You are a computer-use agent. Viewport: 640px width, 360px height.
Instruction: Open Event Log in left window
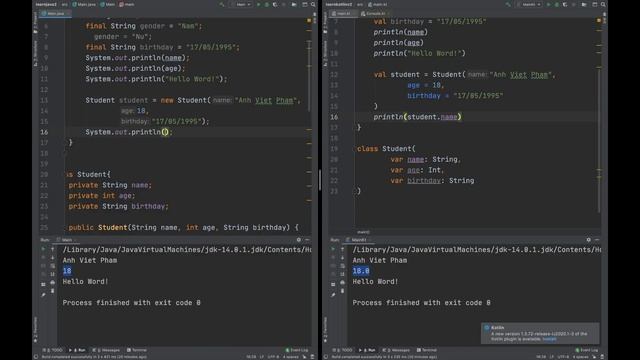pyautogui.click(x=297, y=350)
